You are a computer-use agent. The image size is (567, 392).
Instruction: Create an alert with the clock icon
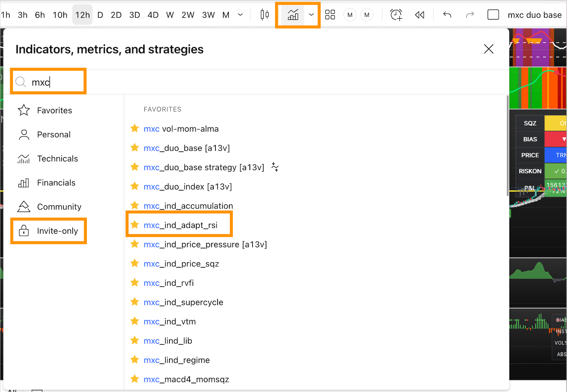pos(396,15)
